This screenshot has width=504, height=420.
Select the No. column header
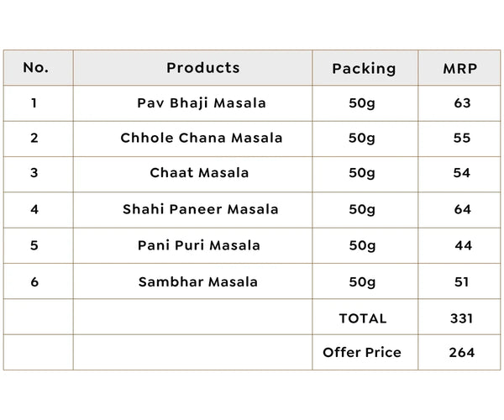(35, 67)
